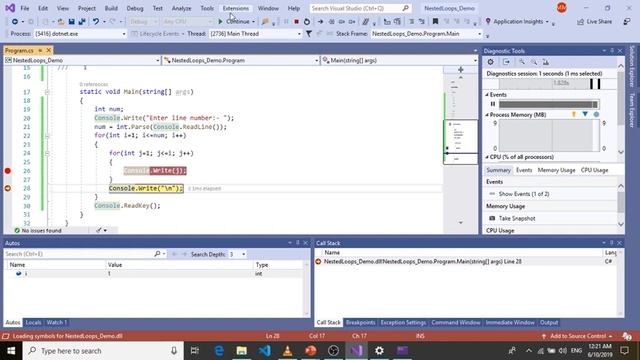Click the user account avatar icon
The width and height of the screenshot is (640, 360).
click(562, 8)
